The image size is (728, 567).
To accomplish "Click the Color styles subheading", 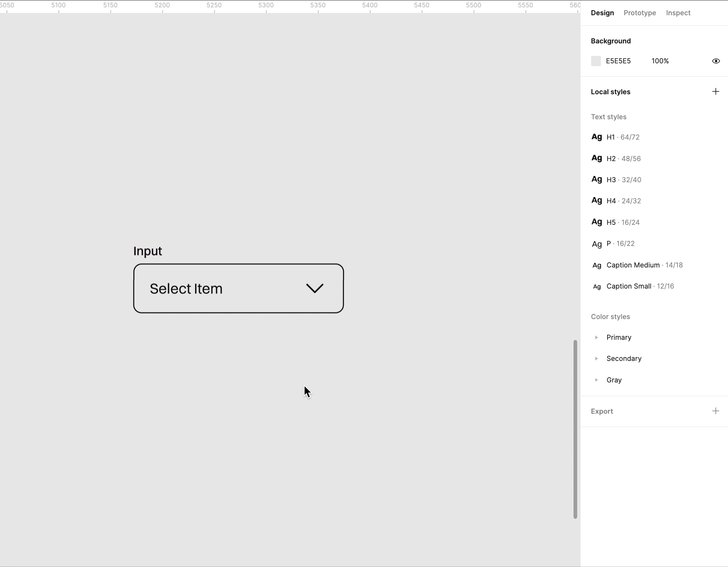I will 610,317.
